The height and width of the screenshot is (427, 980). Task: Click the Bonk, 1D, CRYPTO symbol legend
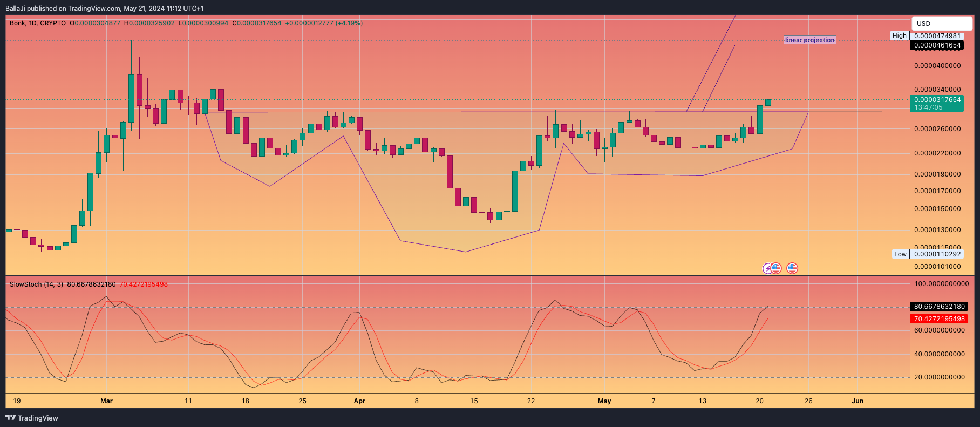pyautogui.click(x=38, y=23)
